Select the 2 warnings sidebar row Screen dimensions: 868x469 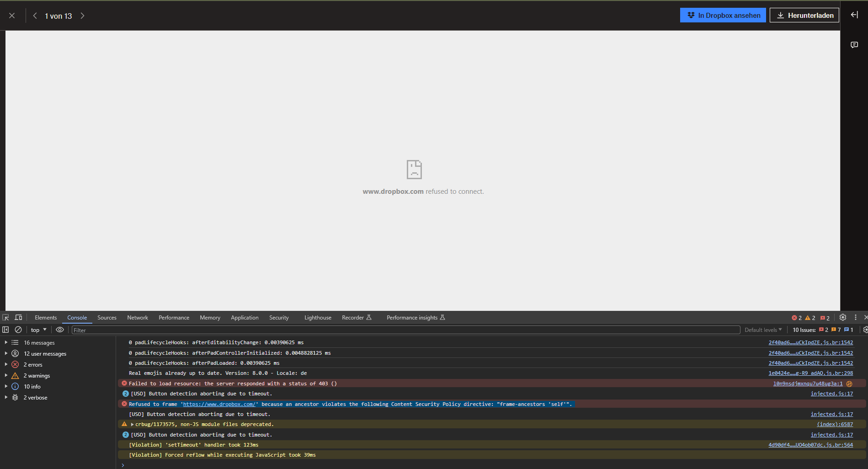point(58,375)
